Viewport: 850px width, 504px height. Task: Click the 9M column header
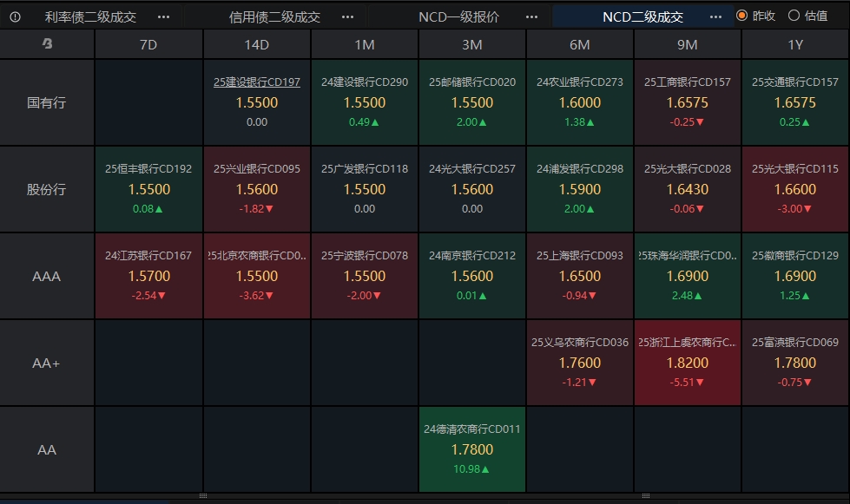[688, 44]
